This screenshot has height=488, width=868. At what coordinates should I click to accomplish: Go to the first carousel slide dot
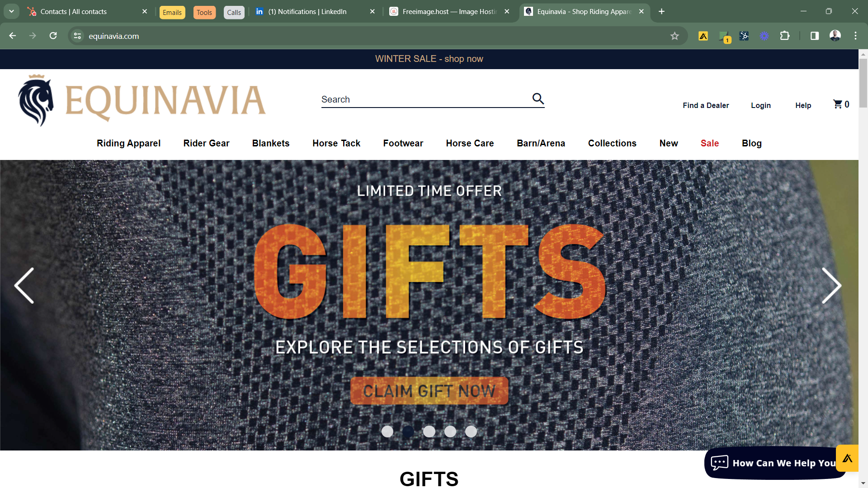click(387, 432)
